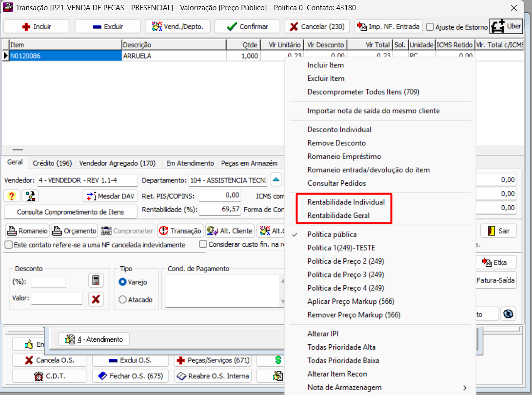This screenshot has width=532, height=395.
Task: Switch to the Em Atendimento tab
Action: pos(190,163)
